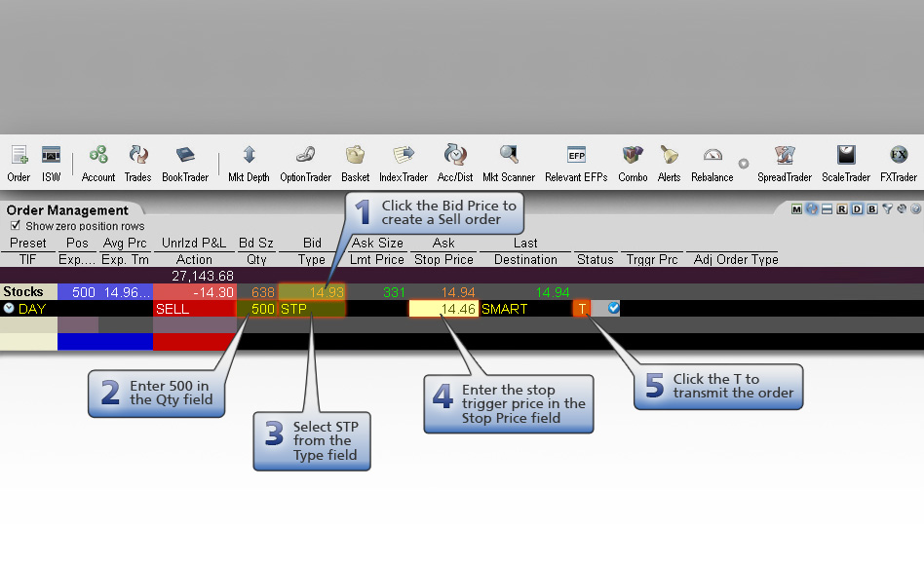Launch the ISW tool
This screenshot has height=565, width=924.
52,164
